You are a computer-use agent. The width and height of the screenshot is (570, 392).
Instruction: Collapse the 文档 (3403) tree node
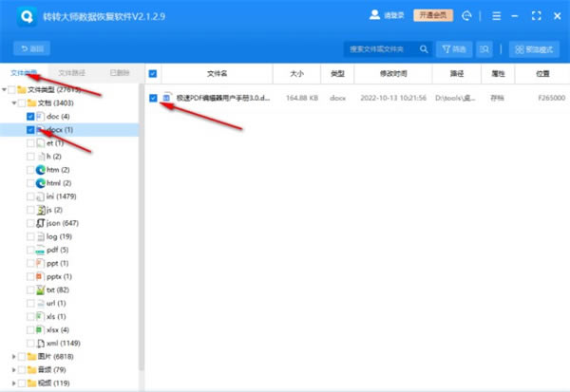pyautogui.click(x=17, y=103)
